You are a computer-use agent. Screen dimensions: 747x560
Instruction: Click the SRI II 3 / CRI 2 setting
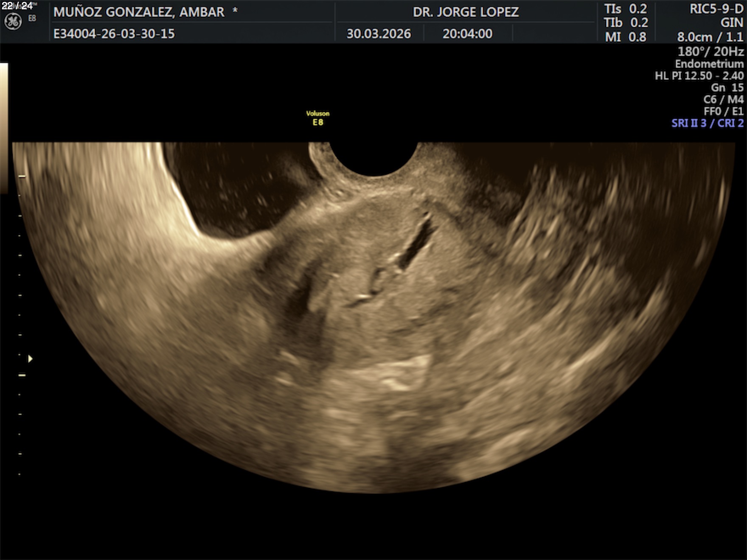click(x=707, y=123)
